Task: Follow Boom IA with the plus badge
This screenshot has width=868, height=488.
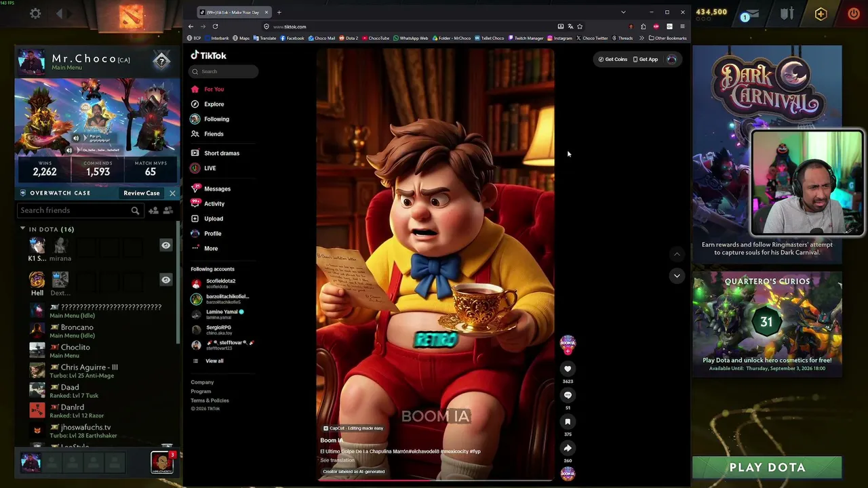Action: [568, 351]
